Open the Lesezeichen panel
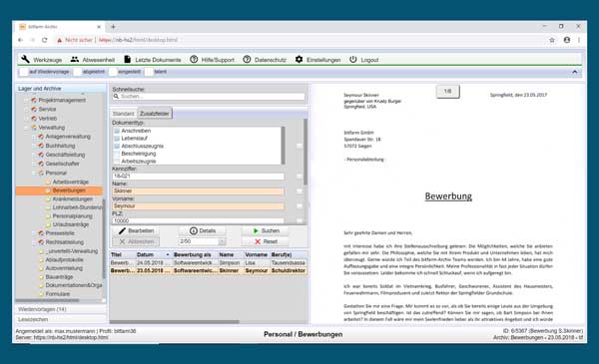This screenshot has width=599, height=364. point(60,319)
